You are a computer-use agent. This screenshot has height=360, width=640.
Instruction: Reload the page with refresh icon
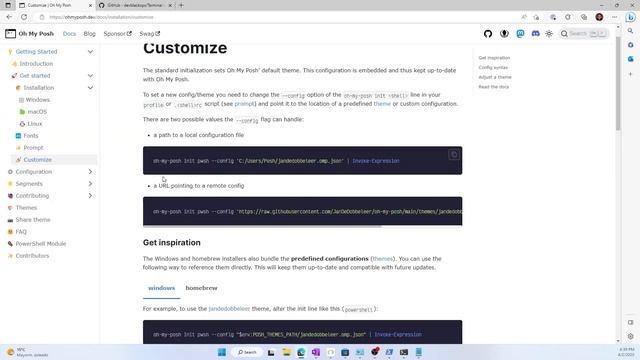pos(24,17)
